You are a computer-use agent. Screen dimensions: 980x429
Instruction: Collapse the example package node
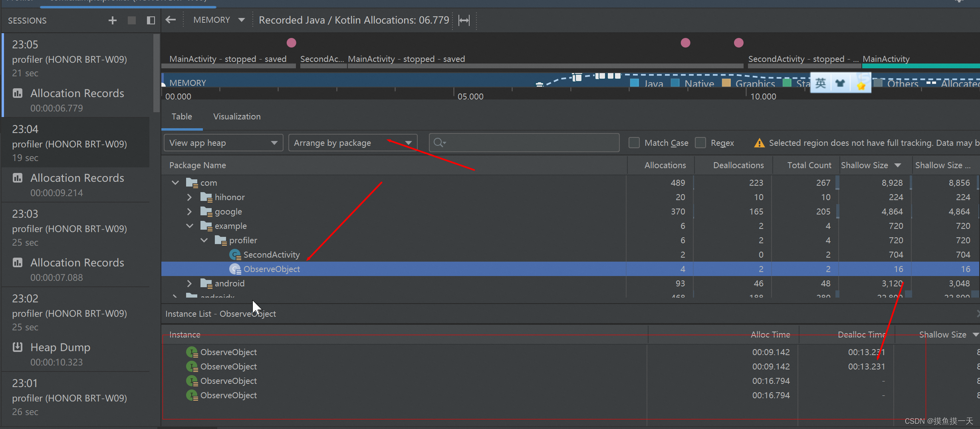click(x=190, y=226)
